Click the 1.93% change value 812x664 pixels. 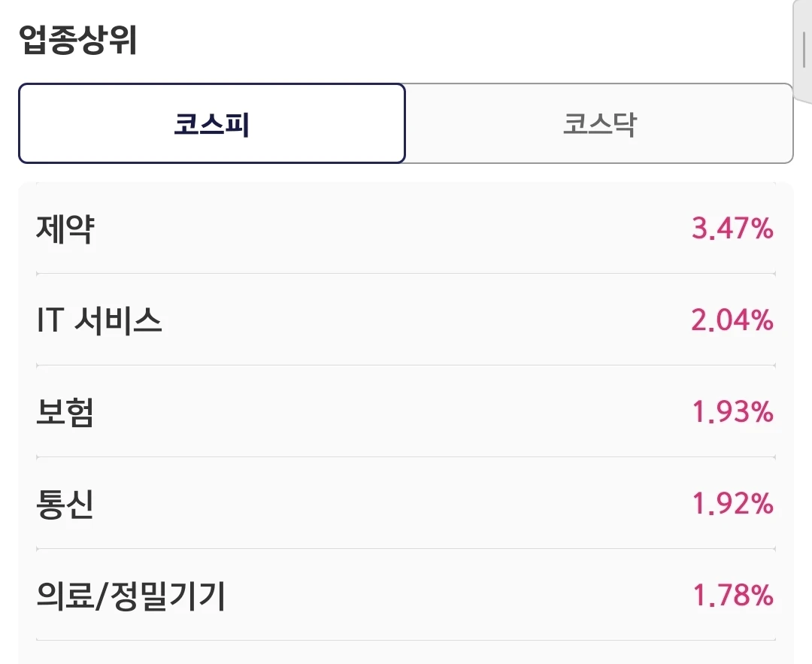pos(732,412)
